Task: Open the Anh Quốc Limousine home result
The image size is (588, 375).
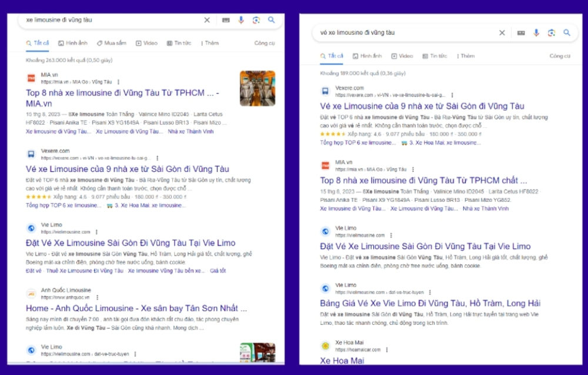Action: coord(136,308)
